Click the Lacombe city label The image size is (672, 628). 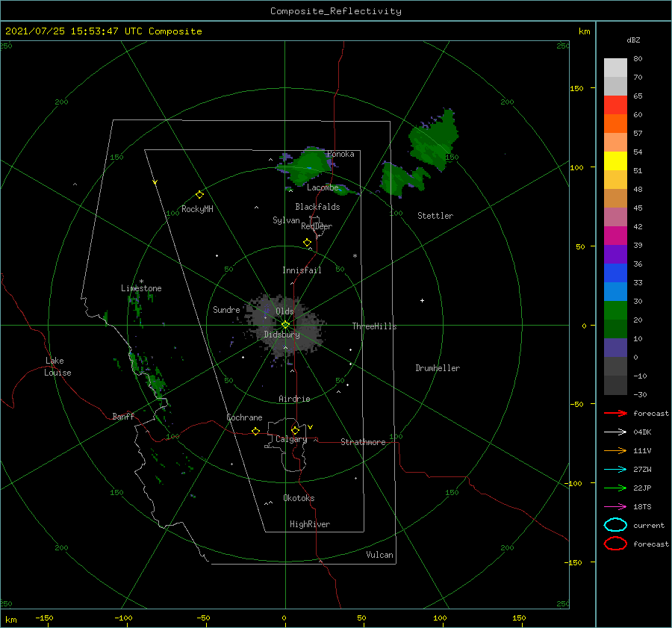pyautogui.click(x=323, y=187)
